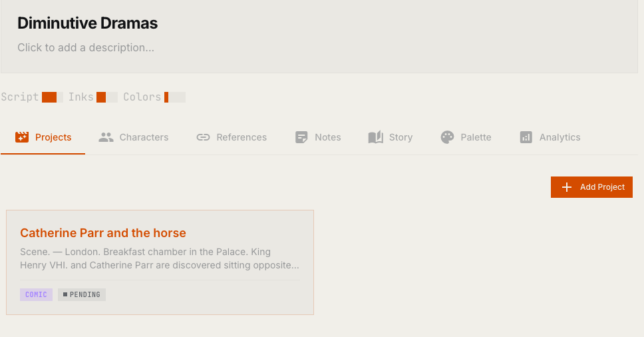Screen dimensions: 644x337
Task: Open the Analytics tab
Action: (x=550, y=137)
